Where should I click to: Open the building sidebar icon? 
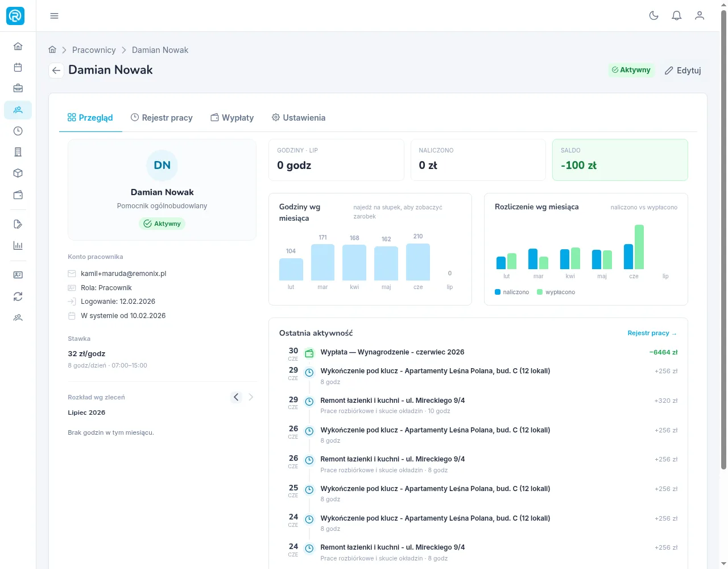click(18, 152)
